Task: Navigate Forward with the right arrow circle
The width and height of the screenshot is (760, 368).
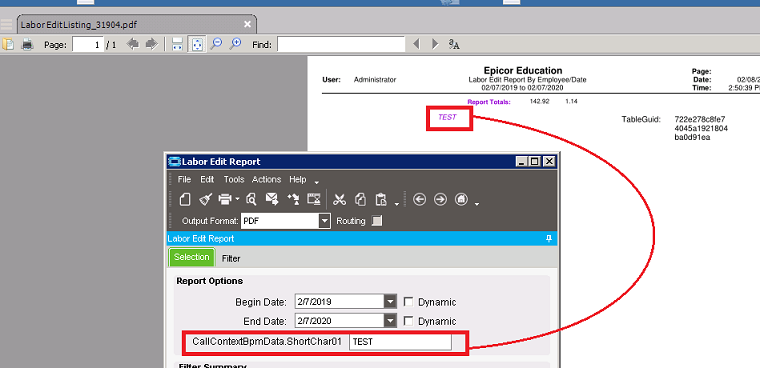Action: coord(440,199)
